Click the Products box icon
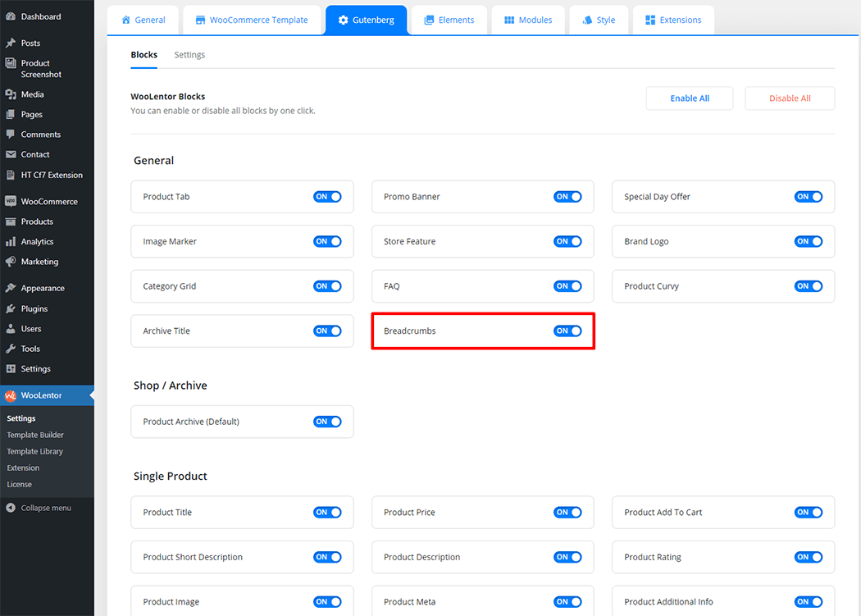Screen dimensions: 861x616 (11, 221)
